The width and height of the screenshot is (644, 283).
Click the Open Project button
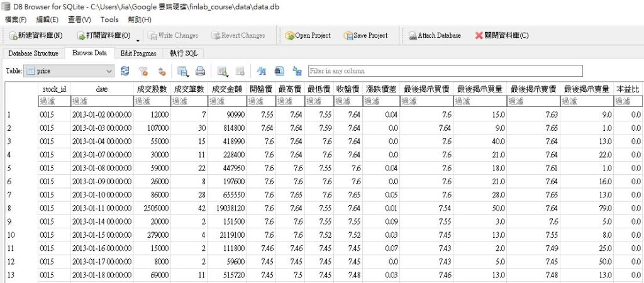pos(308,36)
